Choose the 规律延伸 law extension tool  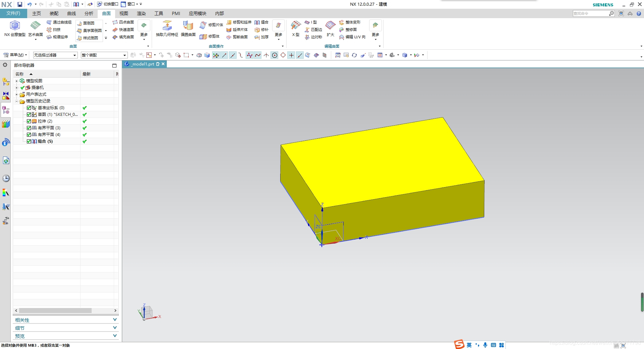(x=57, y=37)
